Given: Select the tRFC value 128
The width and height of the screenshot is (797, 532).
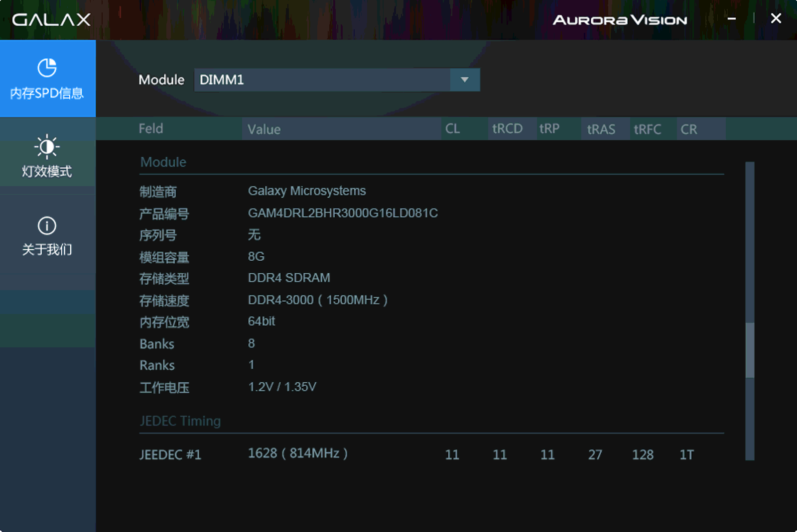Looking at the screenshot, I should click(643, 455).
